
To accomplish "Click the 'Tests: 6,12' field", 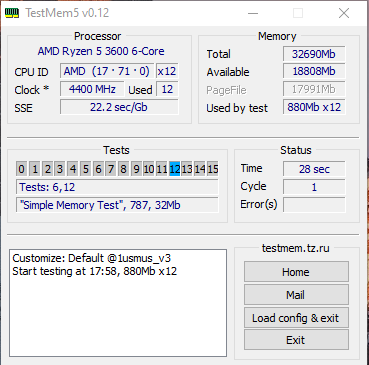I will [117, 187].
